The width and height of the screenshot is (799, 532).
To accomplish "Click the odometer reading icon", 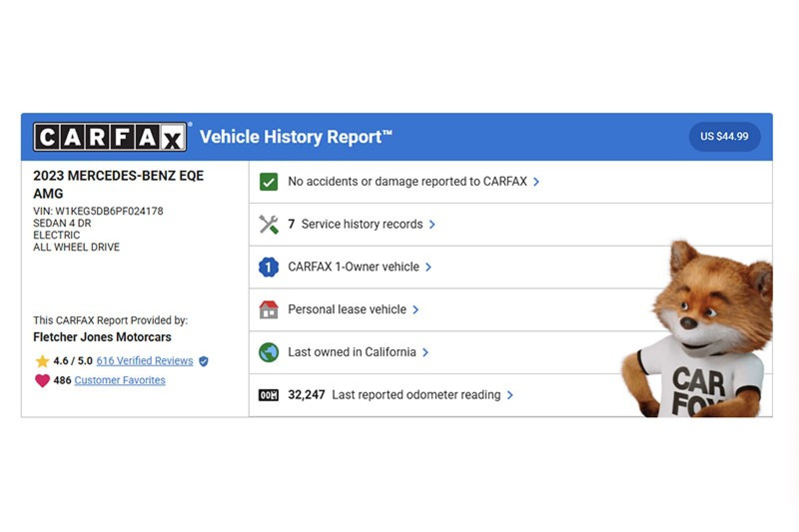I will click(268, 395).
